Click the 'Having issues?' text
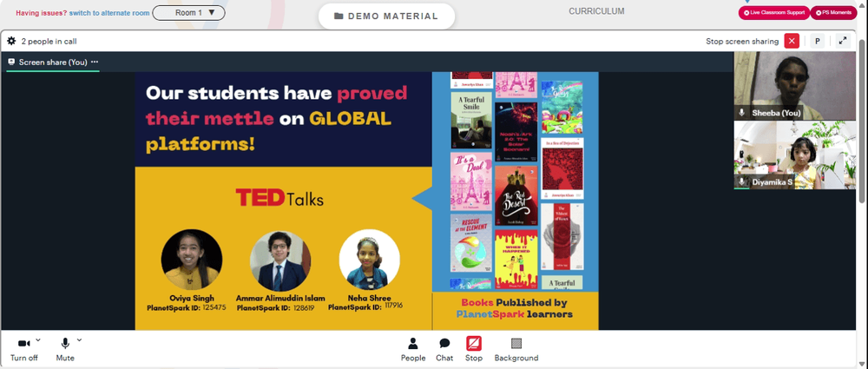 point(41,13)
